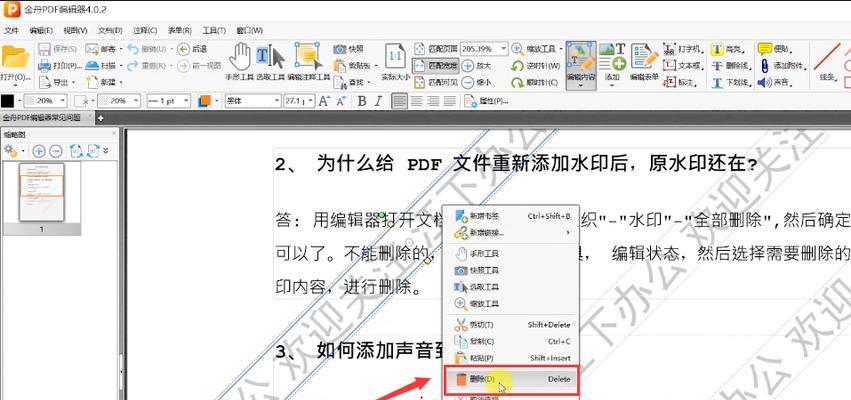Open the first 20% opacity dropdown
This screenshot has width=851, height=400.
pyautogui.click(x=63, y=100)
